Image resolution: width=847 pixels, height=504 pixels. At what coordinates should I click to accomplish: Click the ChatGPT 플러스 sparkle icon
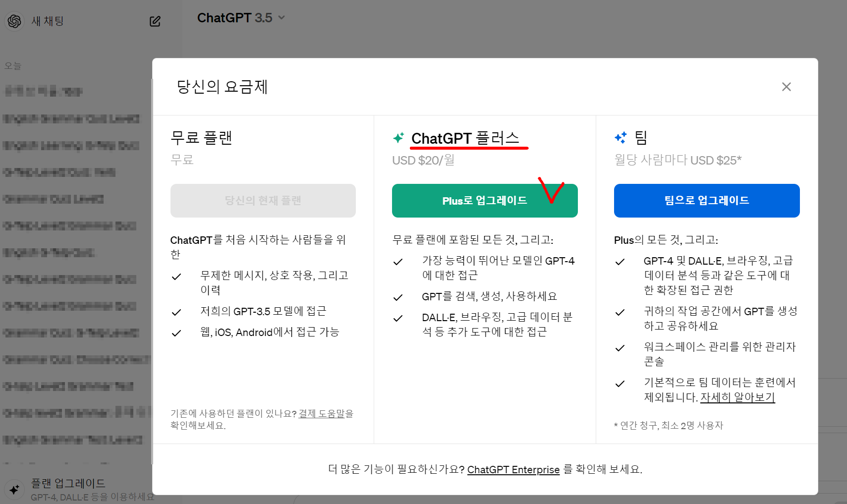(398, 138)
